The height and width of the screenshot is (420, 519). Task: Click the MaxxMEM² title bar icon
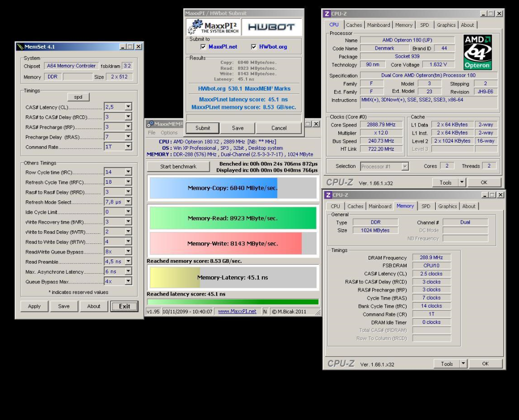coord(150,123)
